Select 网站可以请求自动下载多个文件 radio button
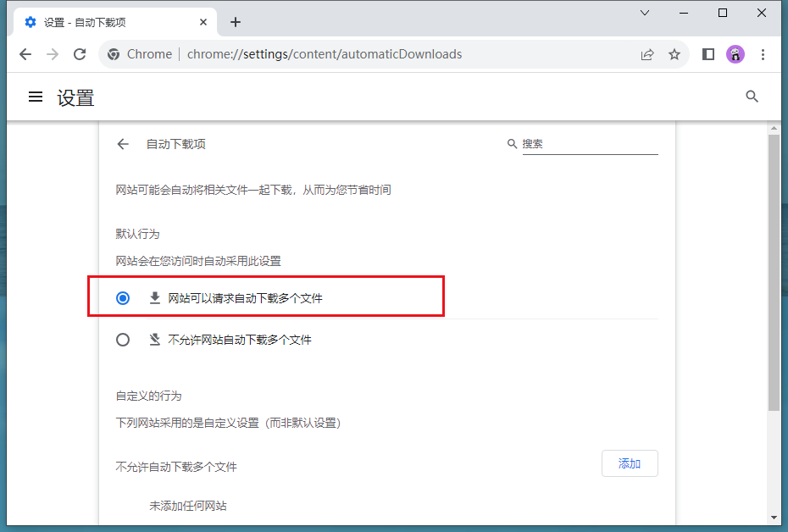Screen dimensions: 788x532 [123, 298]
